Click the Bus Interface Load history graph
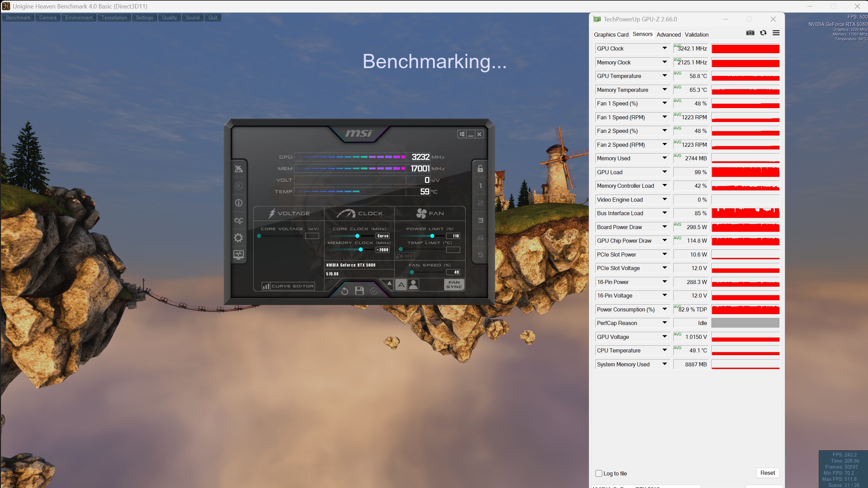868x488 pixels. click(x=745, y=213)
